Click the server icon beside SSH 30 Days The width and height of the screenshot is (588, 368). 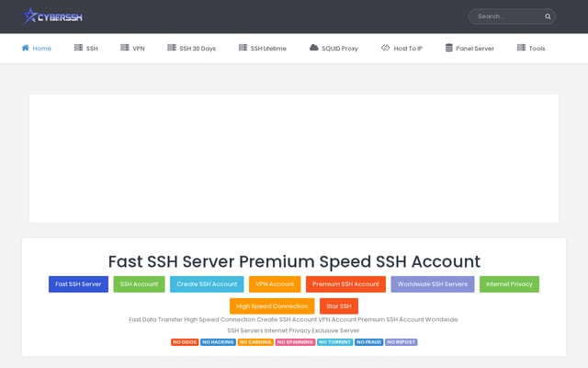(172, 48)
